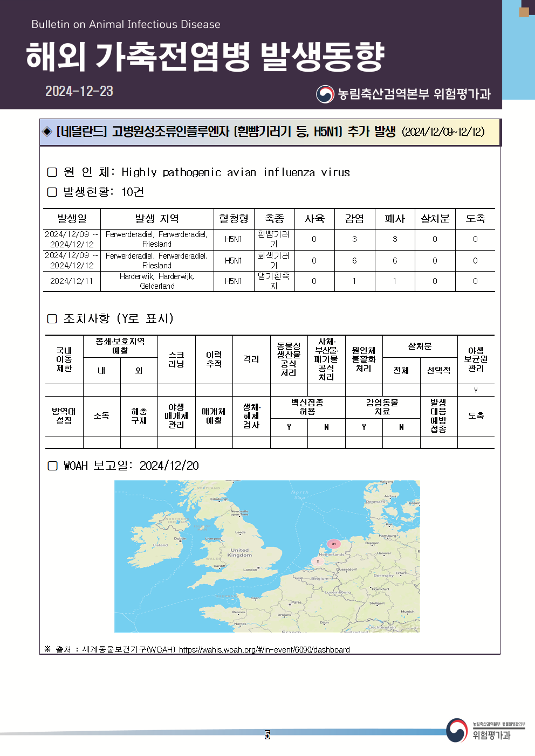The image size is (535, 756).
Task: Click the Highly pathogenic avian influenza virus text
Action: tap(236, 172)
